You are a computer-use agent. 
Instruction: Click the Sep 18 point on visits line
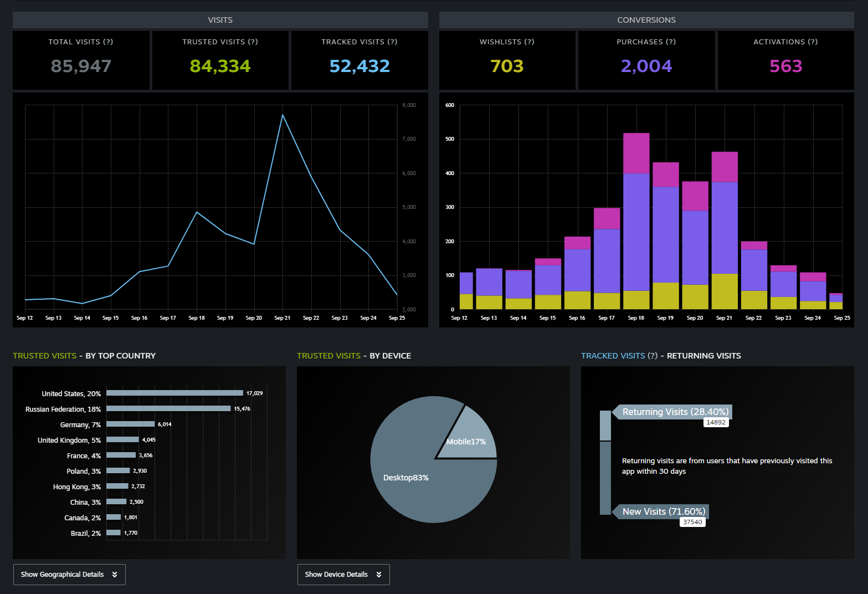click(197, 212)
